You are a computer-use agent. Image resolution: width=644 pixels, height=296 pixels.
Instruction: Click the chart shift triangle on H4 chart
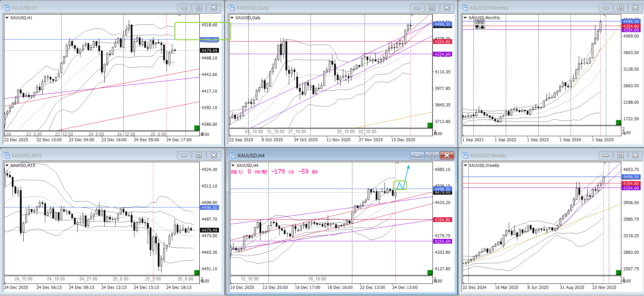[398, 164]
